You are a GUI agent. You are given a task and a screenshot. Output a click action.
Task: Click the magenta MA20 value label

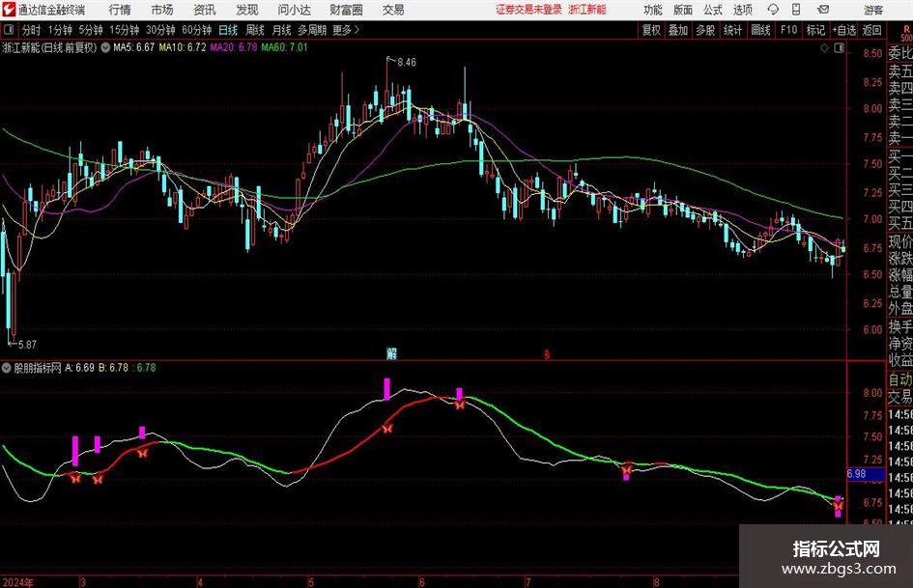[x=234, y=47]
